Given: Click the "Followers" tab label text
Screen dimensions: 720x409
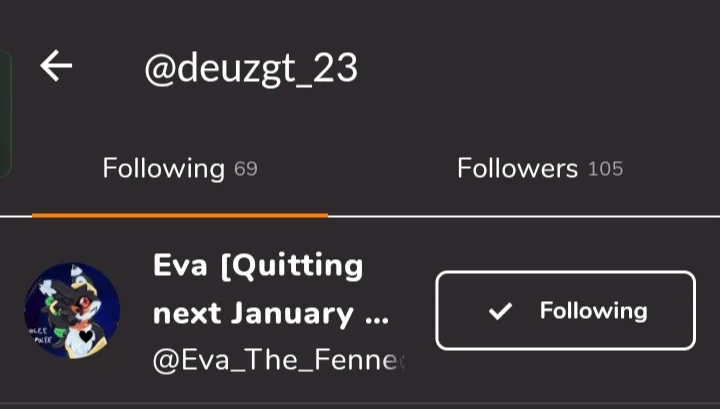Looking at the screenshot, I should pos(517,168).
